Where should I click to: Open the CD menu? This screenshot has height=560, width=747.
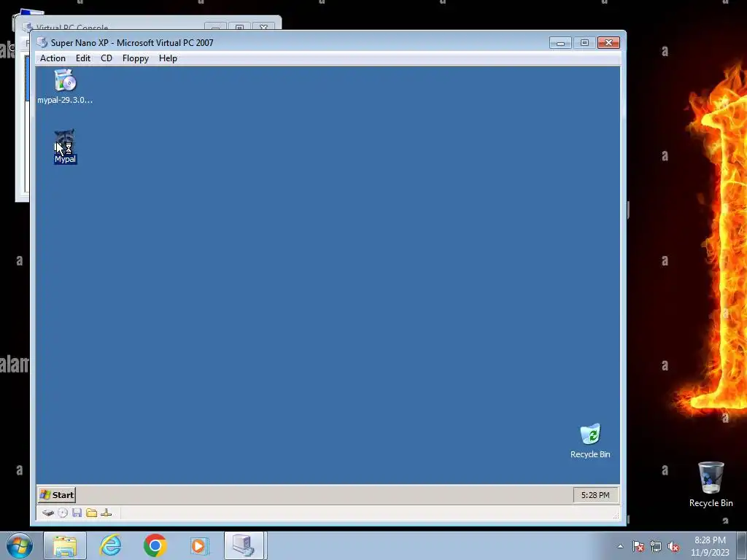click(107, 58)
